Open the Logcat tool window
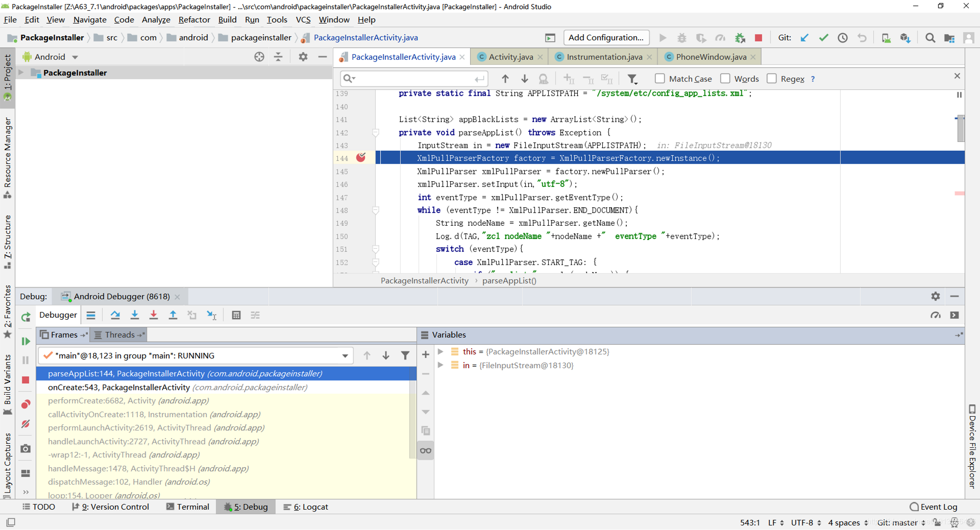The image size is (980, 530). click(x=306, y=507)
